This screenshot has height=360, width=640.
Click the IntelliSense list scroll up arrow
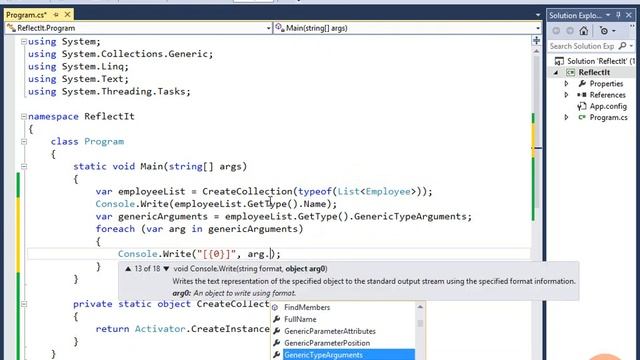tap(420, 307)
